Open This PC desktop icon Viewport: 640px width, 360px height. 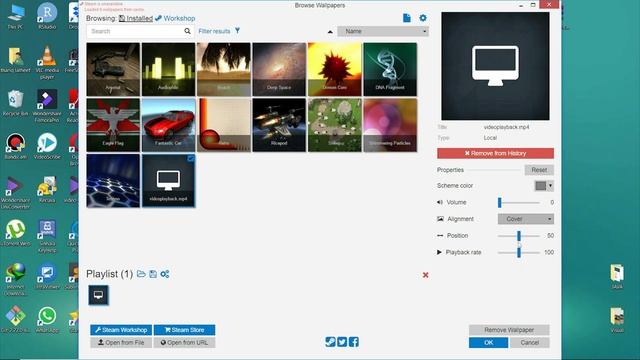15,16
